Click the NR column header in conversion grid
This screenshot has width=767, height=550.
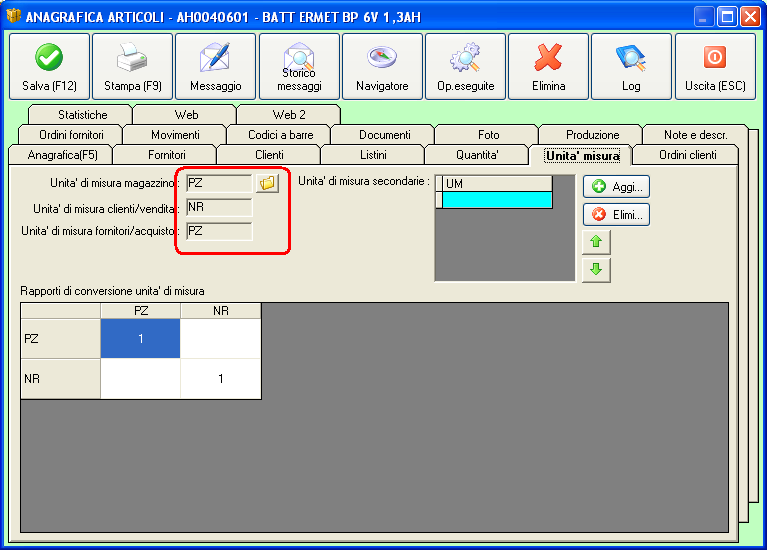point(221,311)
